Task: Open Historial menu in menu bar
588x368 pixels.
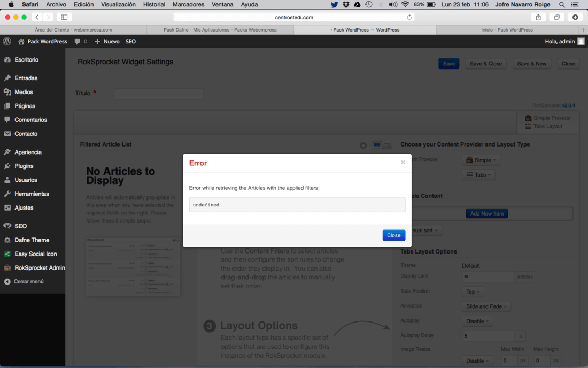Action: coord(154,4)
